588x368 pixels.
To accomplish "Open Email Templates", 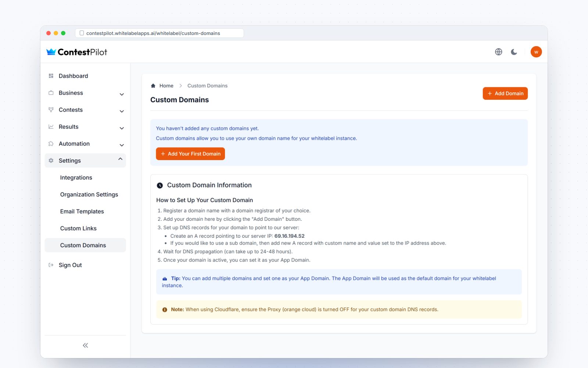I will pos(85,211).
